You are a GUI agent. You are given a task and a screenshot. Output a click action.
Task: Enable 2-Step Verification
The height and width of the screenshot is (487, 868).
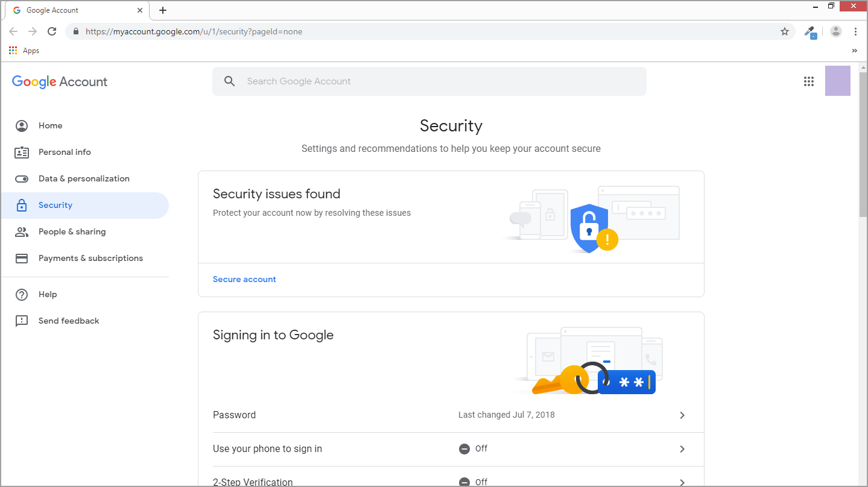(450, 480)
